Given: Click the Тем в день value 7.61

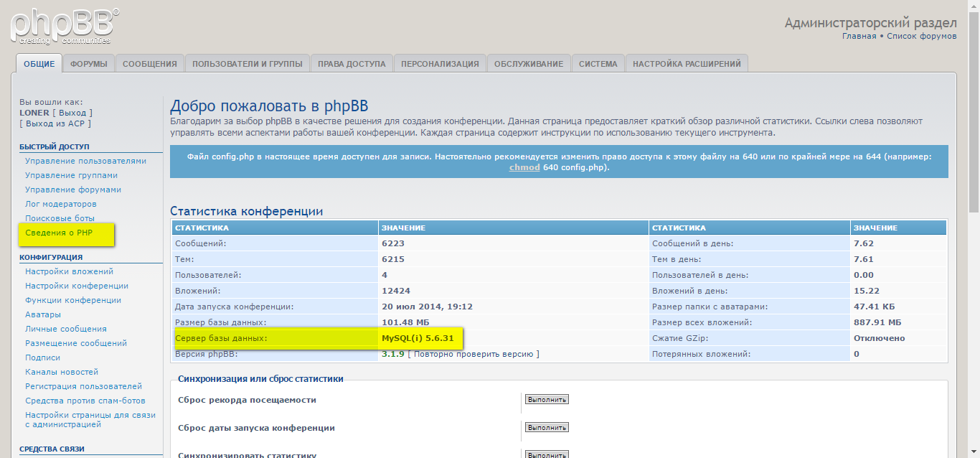Looking at the screenshot, I should coord(864,259).
